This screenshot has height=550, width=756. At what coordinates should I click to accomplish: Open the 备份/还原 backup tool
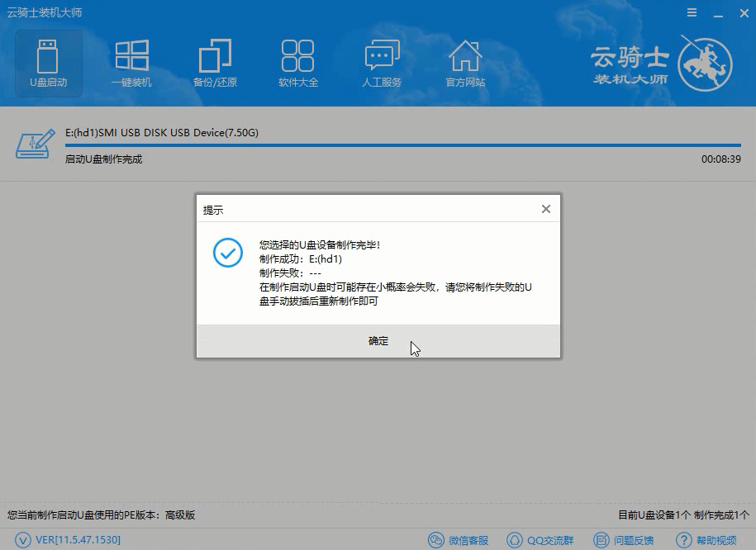point(216,62)
